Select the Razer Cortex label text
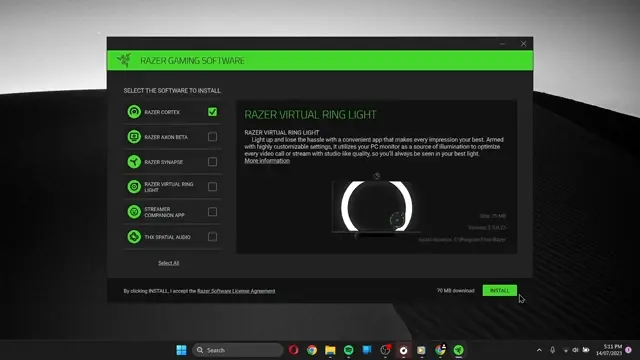 pos(162,112)
